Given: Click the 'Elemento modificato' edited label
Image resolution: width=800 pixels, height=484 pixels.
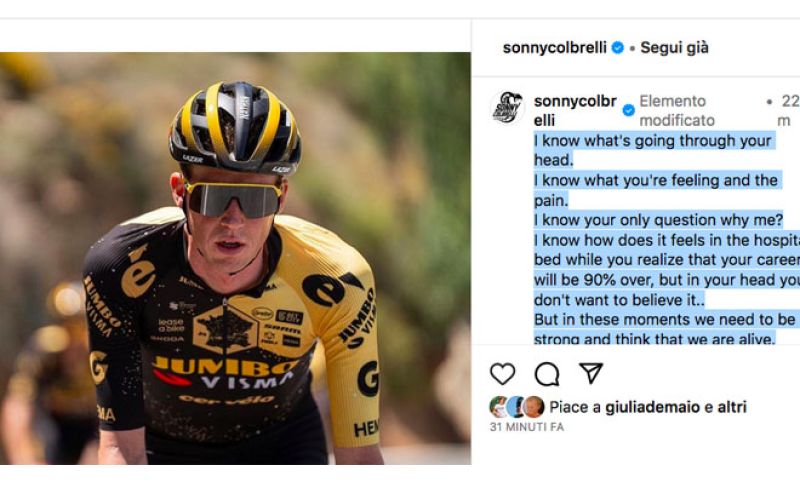Looking at the screenshot, I should pyautogui.click(x=676, y=110).
